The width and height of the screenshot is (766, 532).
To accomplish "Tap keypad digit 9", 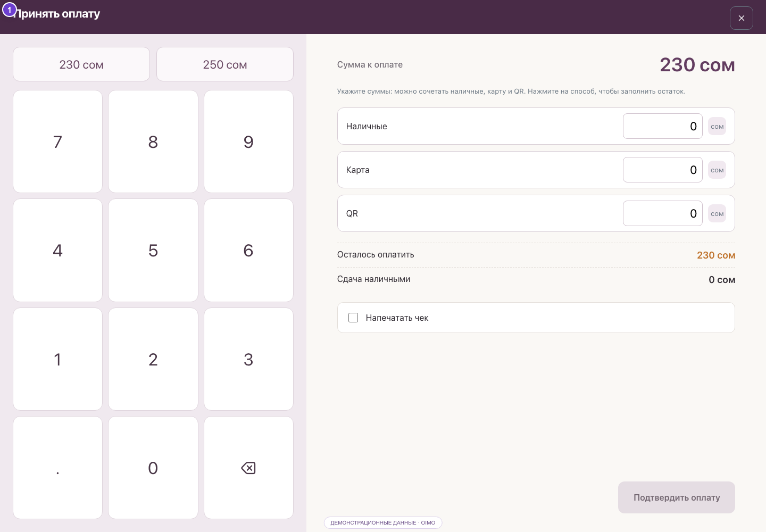I will [x=248, y=142].
